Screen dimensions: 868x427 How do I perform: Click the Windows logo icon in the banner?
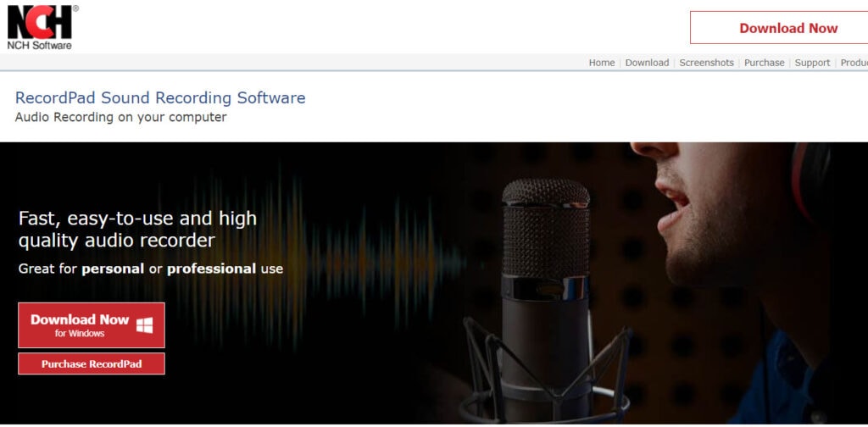coord(144,325)
